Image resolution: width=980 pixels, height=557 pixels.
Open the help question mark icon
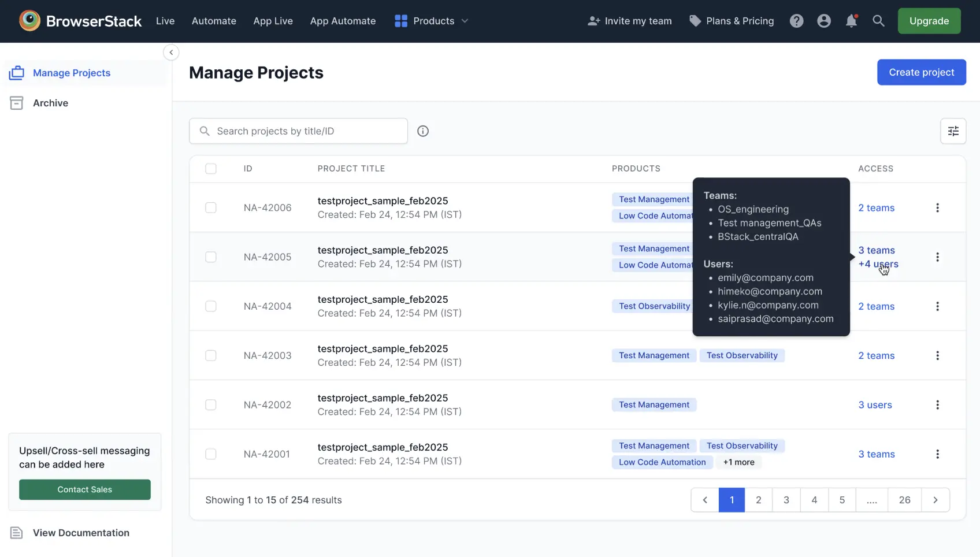coord(796,21)
